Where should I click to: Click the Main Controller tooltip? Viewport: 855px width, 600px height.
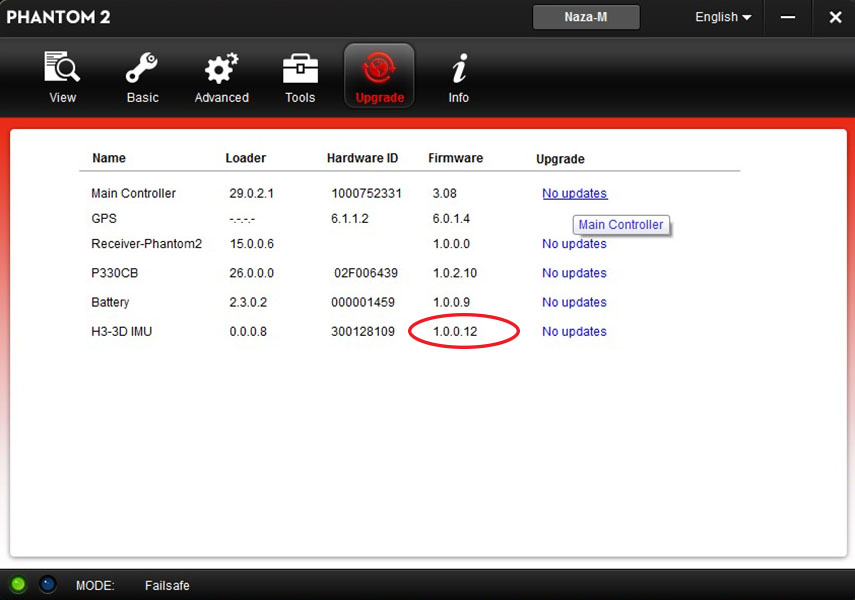pyautogui.click(x=621, y=225)
